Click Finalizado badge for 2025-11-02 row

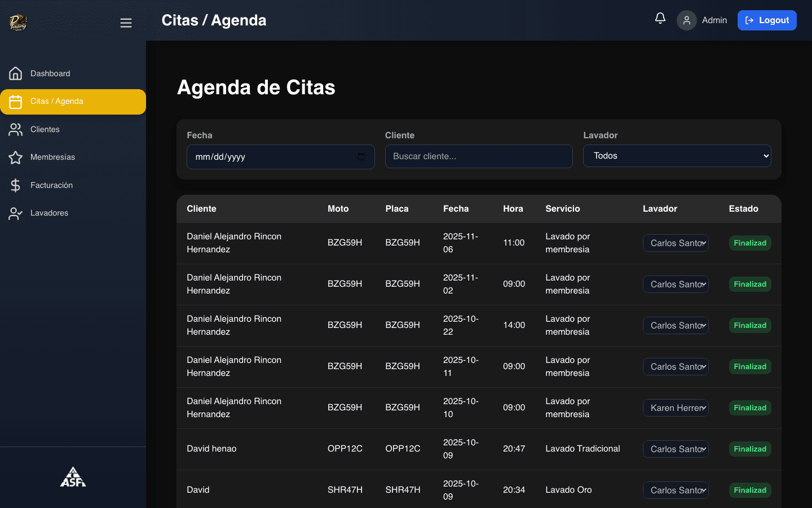tap(750, 284)
